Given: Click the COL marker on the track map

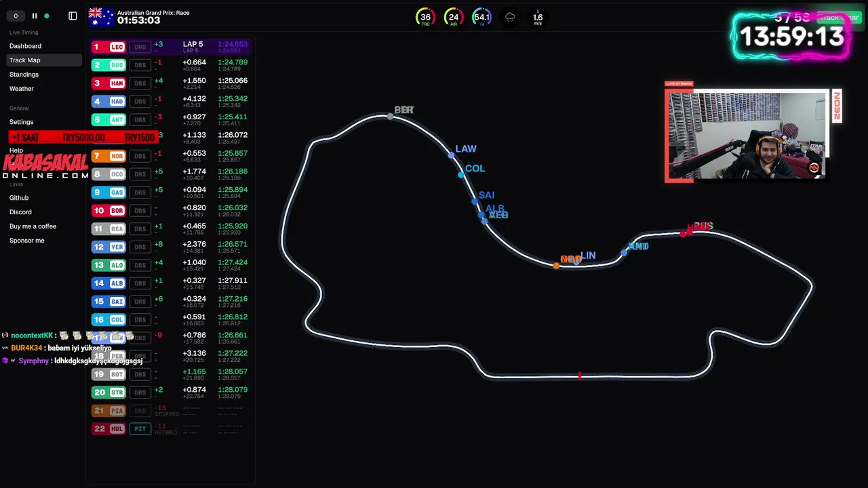Looking at the screenshot, I should [461, 175].
